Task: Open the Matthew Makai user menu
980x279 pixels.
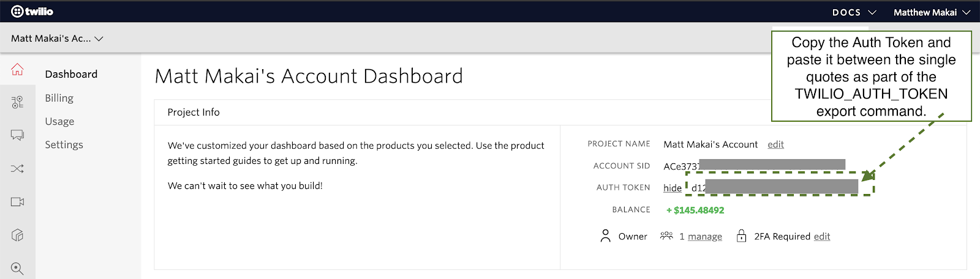Action: pos(932,12)
